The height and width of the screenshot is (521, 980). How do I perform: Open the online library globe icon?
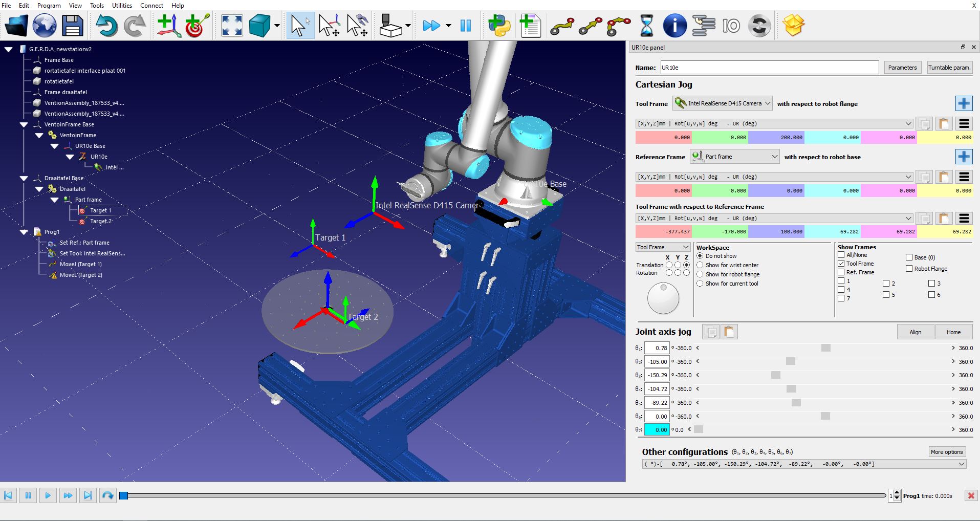click(45, 25)
